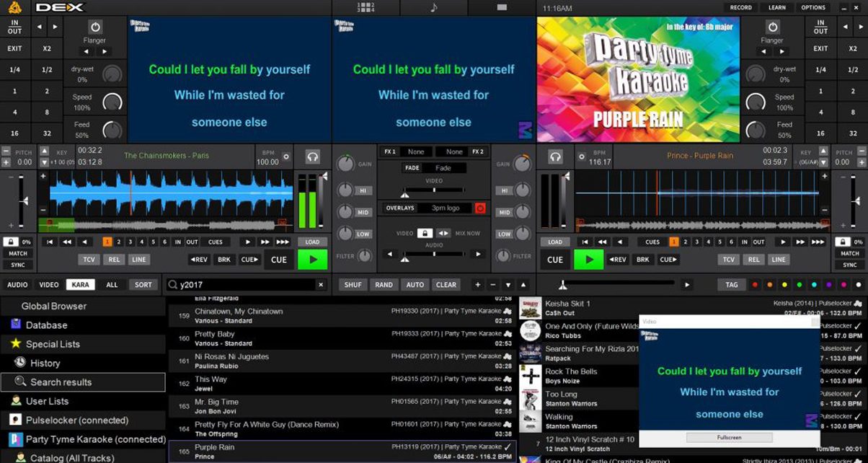Click the music note icon in top bar
868x463 pixels.
(433, 8)
